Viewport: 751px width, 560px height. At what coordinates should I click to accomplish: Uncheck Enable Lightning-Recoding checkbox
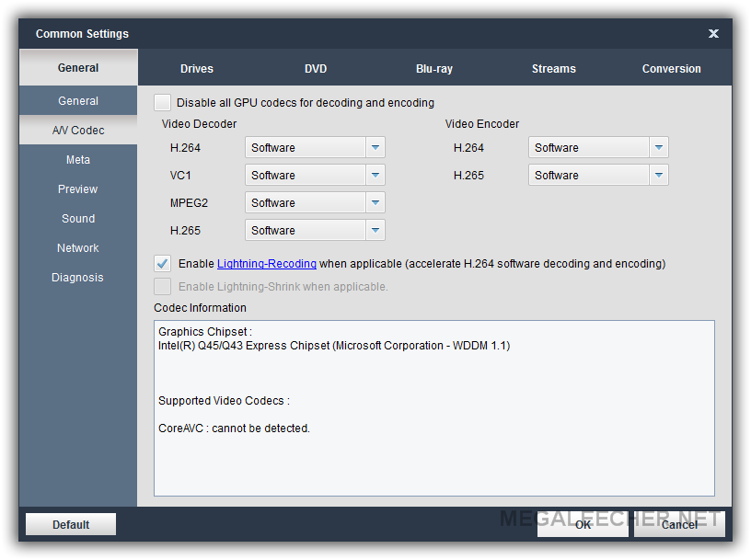[162, 263]
